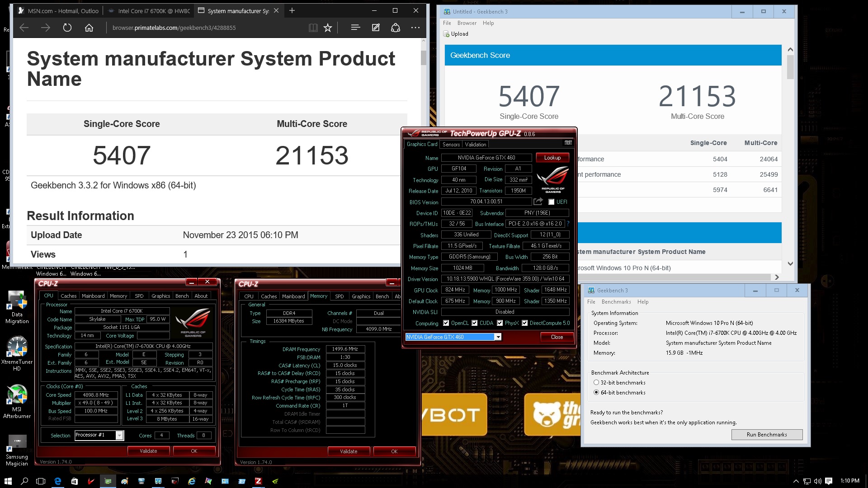Show hidden system tray icons chevron
Screen dimensions: 868x488
point(796,481)
